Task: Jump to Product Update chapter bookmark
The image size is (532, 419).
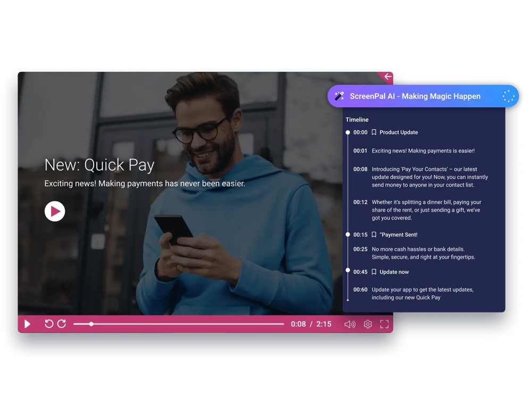Action: pos(398,132)
